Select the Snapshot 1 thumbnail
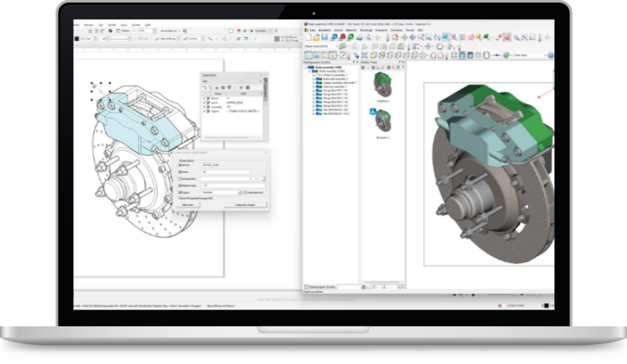This screenshot has height=364, width=627. click(x=383, y=85)
